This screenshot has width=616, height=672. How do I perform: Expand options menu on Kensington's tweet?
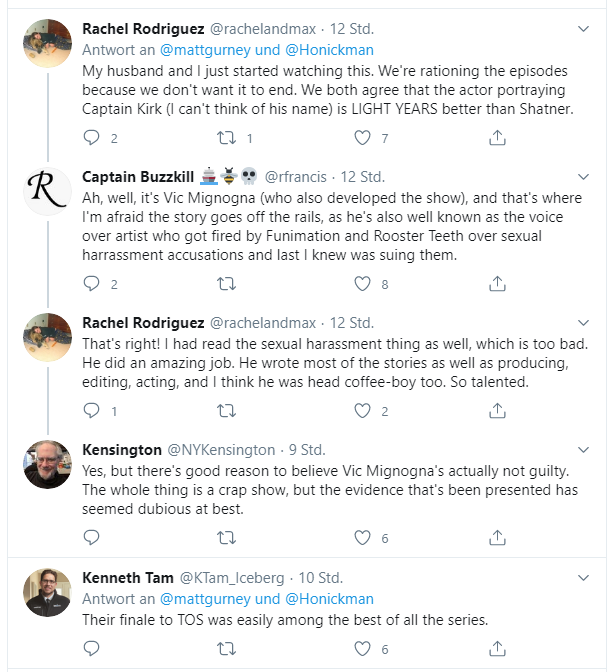coord(583,450)
